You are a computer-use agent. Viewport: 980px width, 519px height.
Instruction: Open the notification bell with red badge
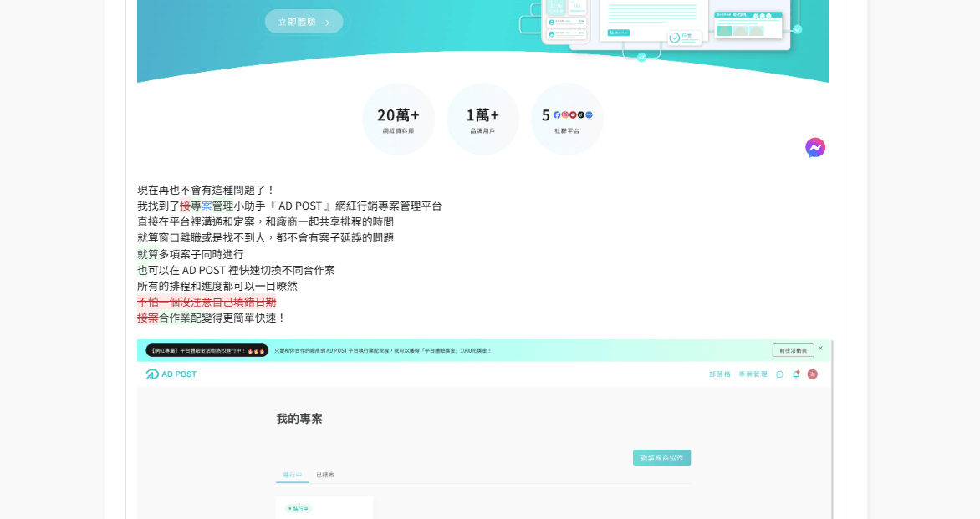pos(796,374)
